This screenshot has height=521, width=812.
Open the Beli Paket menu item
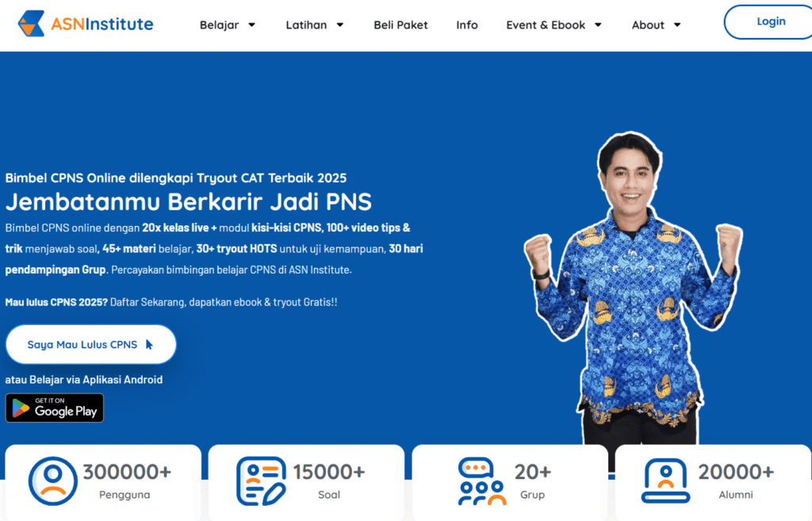(x=400, y=25)
